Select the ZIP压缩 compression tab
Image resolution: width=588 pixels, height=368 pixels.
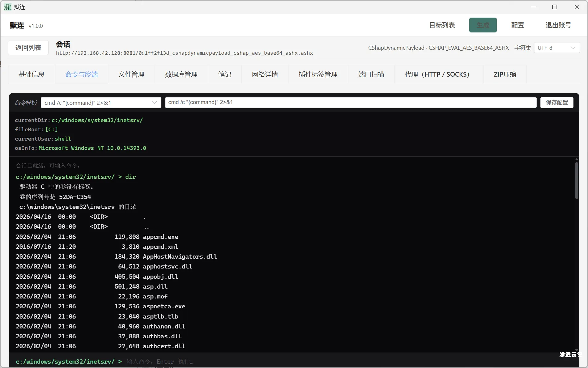tap(505, 74)
